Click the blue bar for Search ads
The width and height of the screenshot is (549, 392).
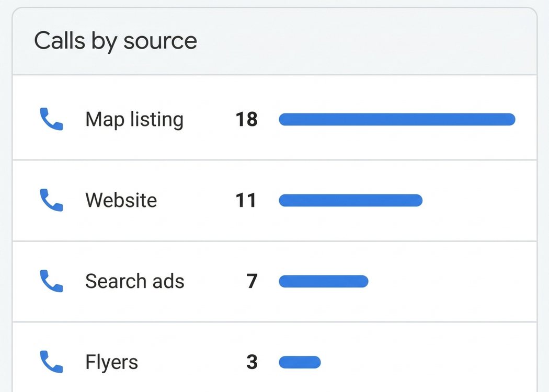click(x=324, y=281)
